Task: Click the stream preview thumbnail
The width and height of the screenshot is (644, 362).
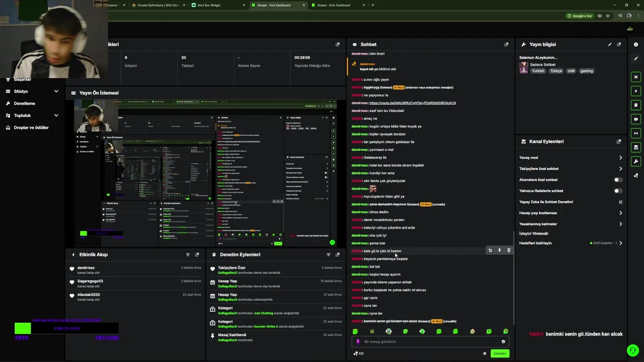Action: [x=205, y=173]
